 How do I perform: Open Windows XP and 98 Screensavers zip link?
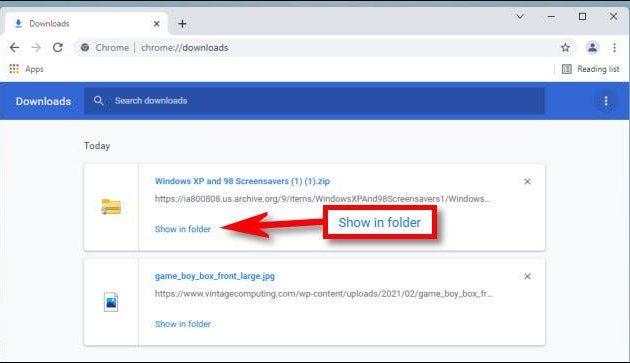click(242, 181)
